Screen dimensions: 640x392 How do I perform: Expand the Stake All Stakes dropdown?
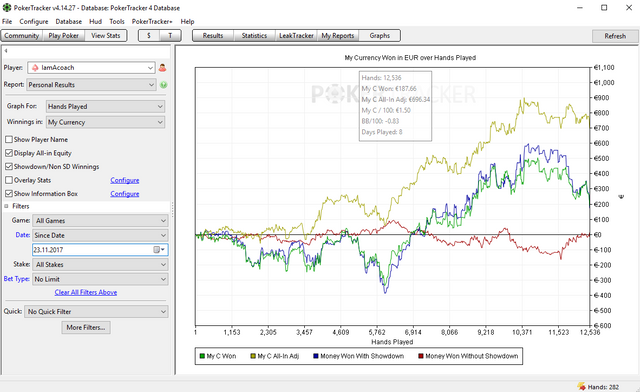100,265
